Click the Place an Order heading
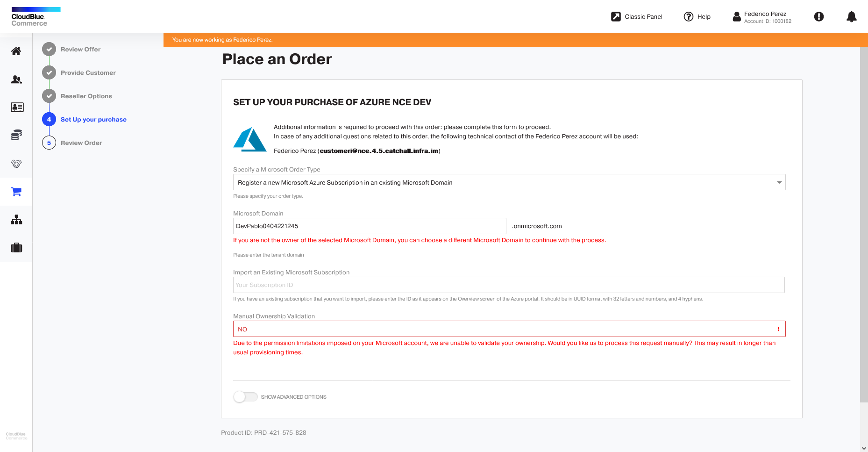The width and height of the screenshot is (868, 452). (x=277, y=59)
